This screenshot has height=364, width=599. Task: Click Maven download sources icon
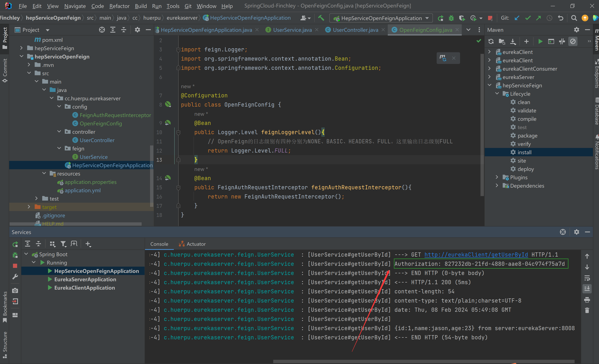pyautogui.click(x=513, y=42)
